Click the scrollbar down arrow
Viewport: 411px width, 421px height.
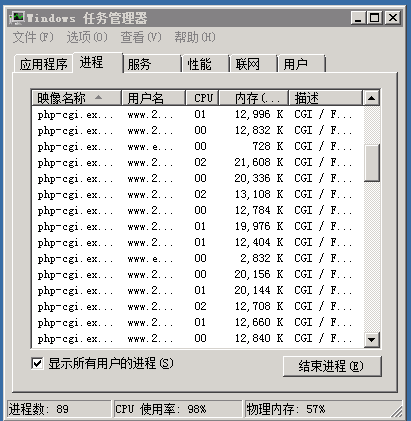coord(371,340)
